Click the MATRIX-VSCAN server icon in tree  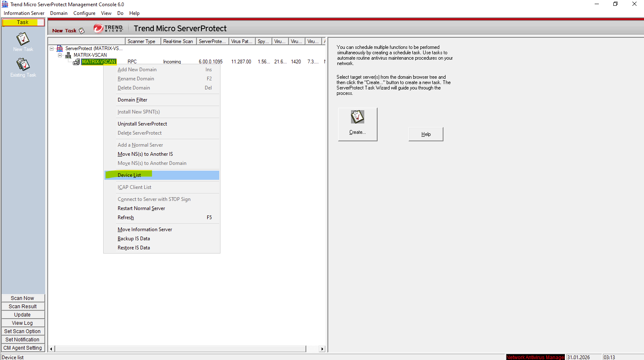click(x=76, y=62)
